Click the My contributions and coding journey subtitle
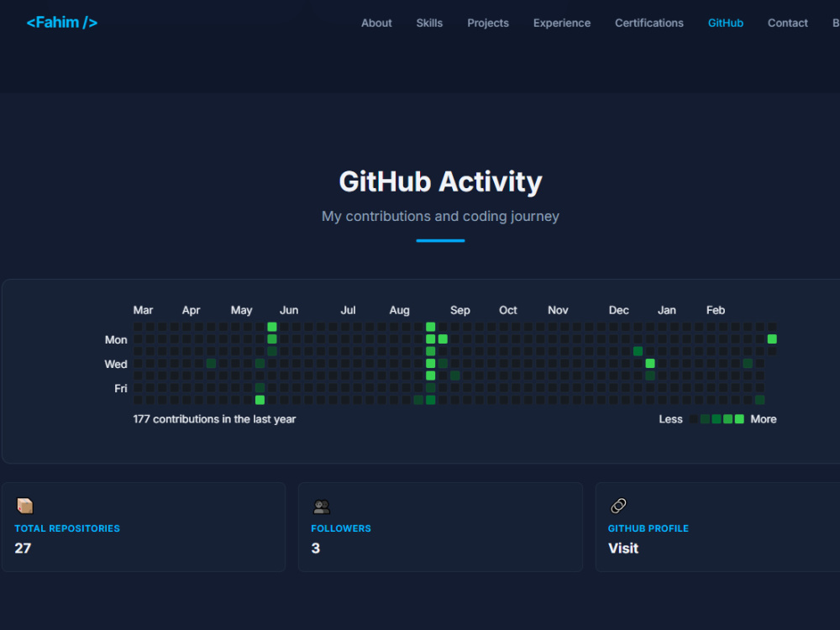840x630 pixels. (x=440, y=216)
